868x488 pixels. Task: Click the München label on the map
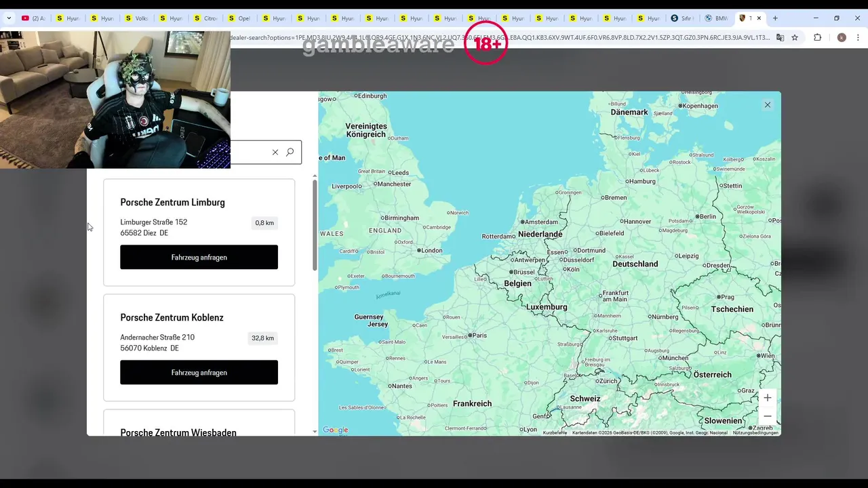pos(675,358)
